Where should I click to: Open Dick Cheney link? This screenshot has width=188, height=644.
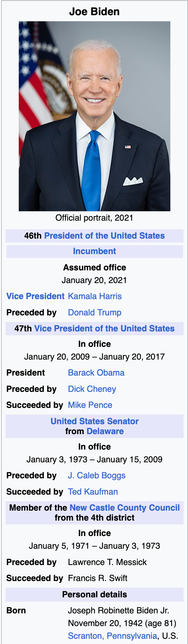pos(92,389)
